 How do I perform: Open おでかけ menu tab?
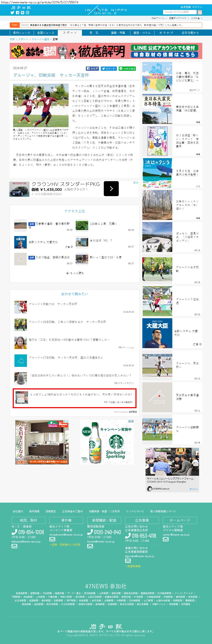coord(166,33)
